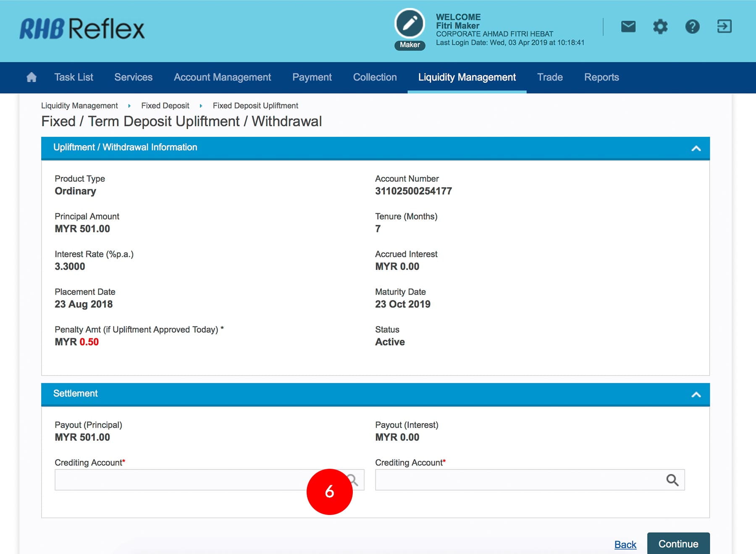Click the Continue button
The width and height of the screenshot is (756, 554).
[678, 544]
